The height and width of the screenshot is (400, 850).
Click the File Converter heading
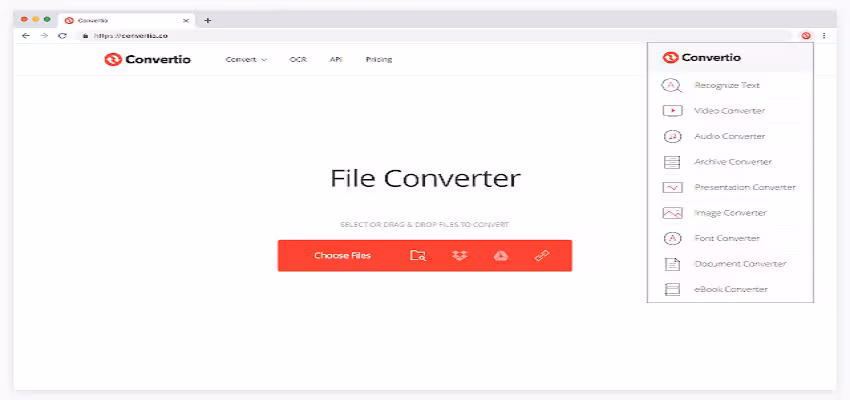426,178
